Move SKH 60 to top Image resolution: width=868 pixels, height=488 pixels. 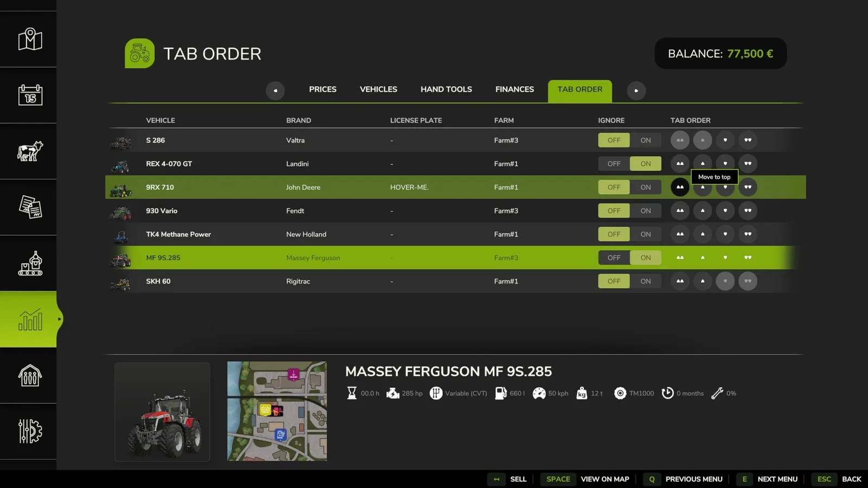(680, 281)
